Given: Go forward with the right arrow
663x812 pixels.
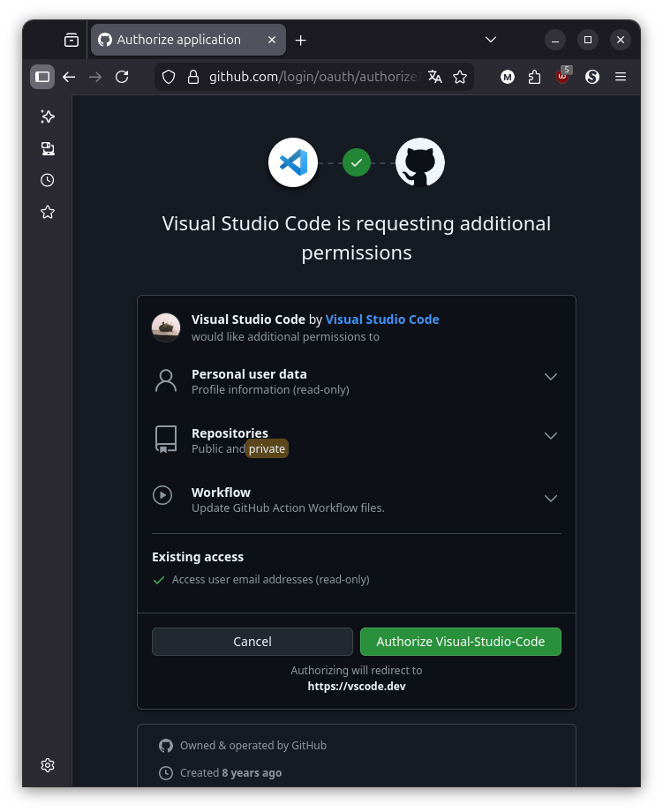Looking at the screenshot, I should (x=95, y=77).
